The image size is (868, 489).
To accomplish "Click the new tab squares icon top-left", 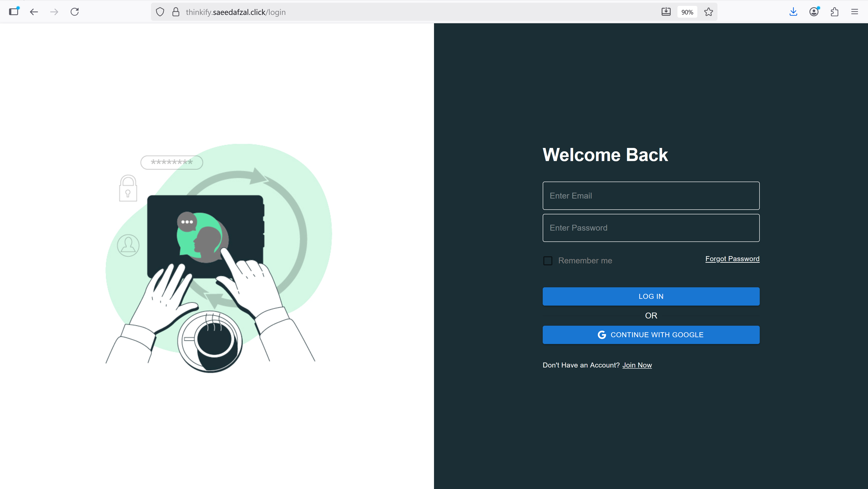I will click(14, 12).
